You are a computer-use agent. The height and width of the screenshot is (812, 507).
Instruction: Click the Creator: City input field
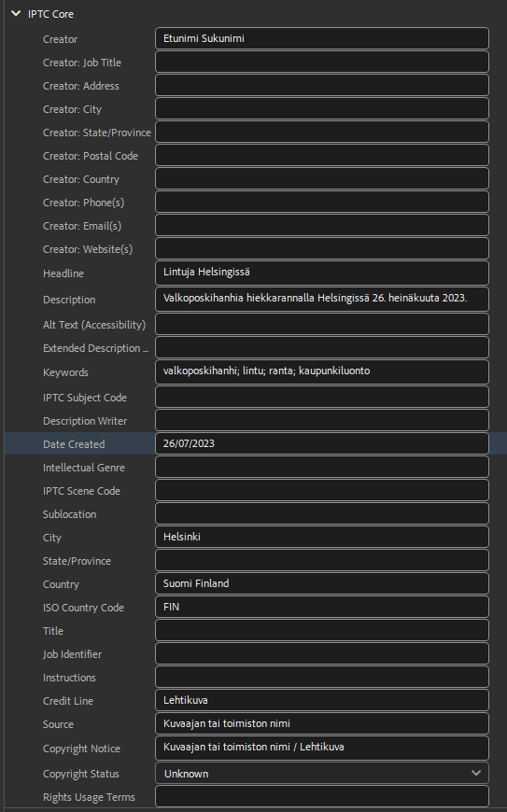pyautogui.click(x=322, y=108)
